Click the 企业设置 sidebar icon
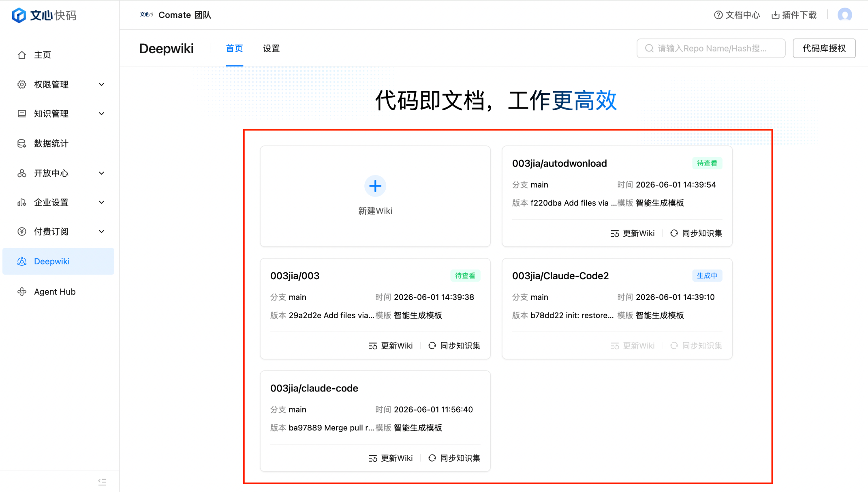The width and height of the screenshot is (868, 492). coord(22,202)
